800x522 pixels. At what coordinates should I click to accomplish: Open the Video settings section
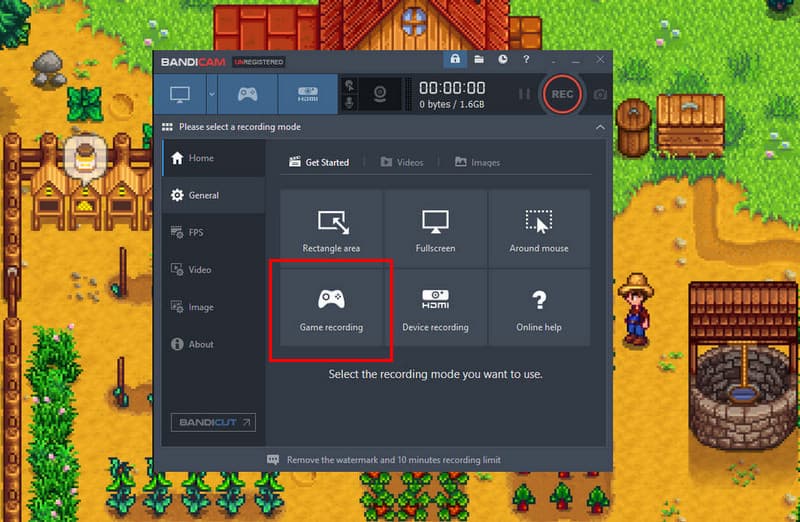(x=214, y=270)
